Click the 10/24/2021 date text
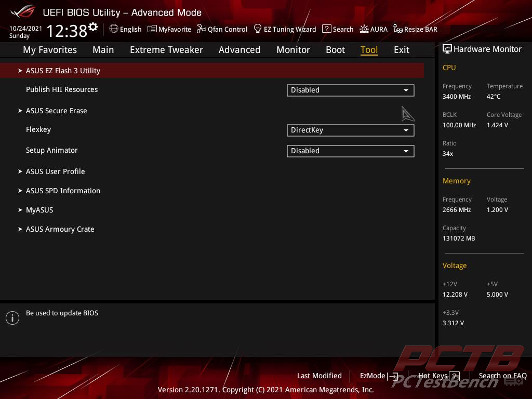The image size is (532, 399). [26, 28]
